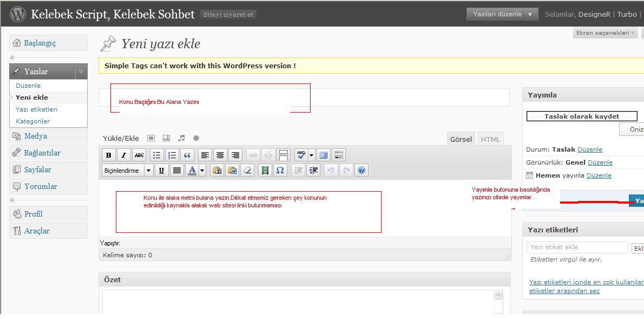The height and width of the screenshot is (319, 644).
Task: Align text left
Action: 205,155
